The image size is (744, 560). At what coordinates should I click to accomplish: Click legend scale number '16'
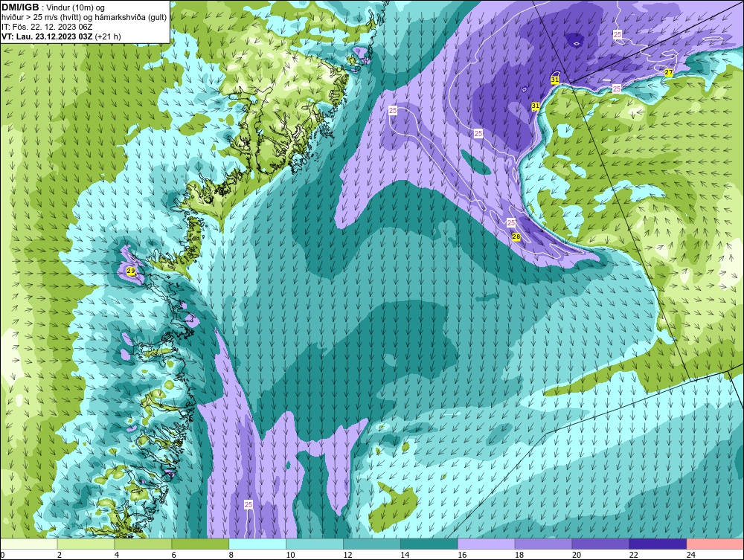pos(462,555)
